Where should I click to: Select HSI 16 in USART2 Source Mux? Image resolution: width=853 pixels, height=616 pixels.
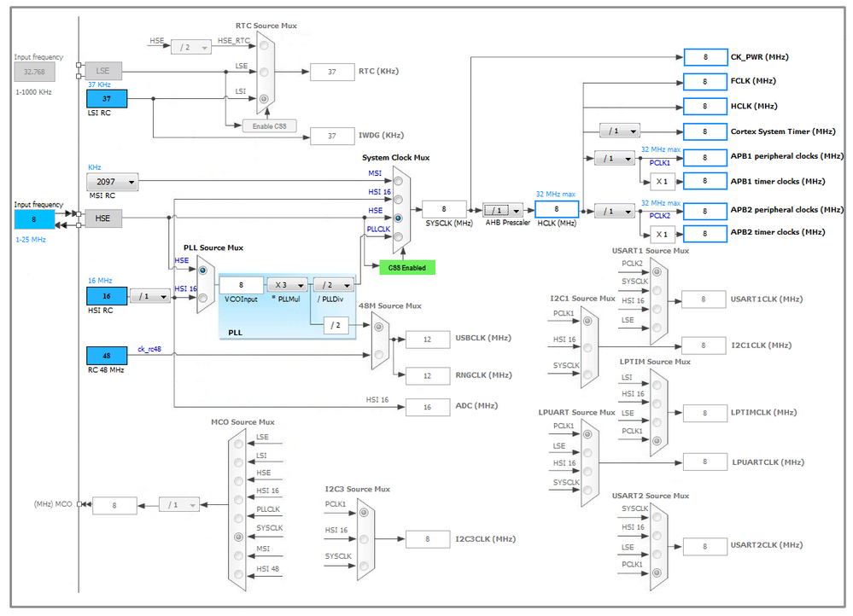click(657, 536)
